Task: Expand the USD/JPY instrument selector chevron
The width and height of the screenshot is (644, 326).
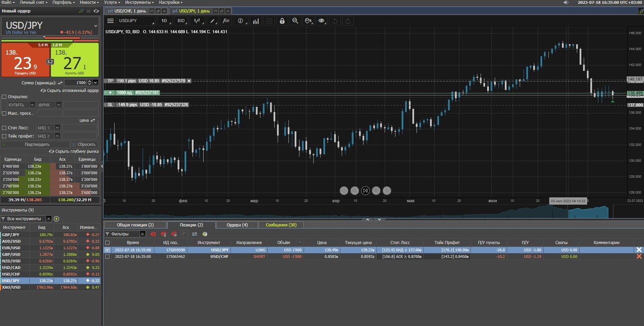Action: (96, 25)
